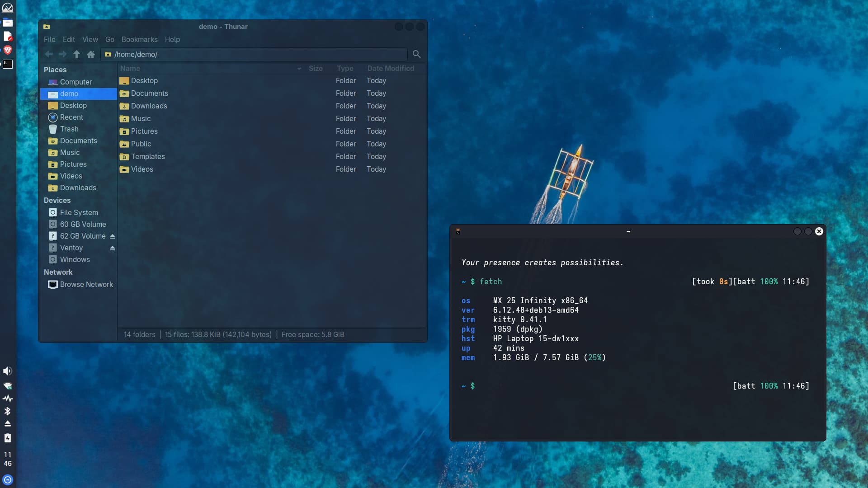Sort by the Date Modified column
The image size is (868, 488).
pyautogui.click(x=390, y=68)
